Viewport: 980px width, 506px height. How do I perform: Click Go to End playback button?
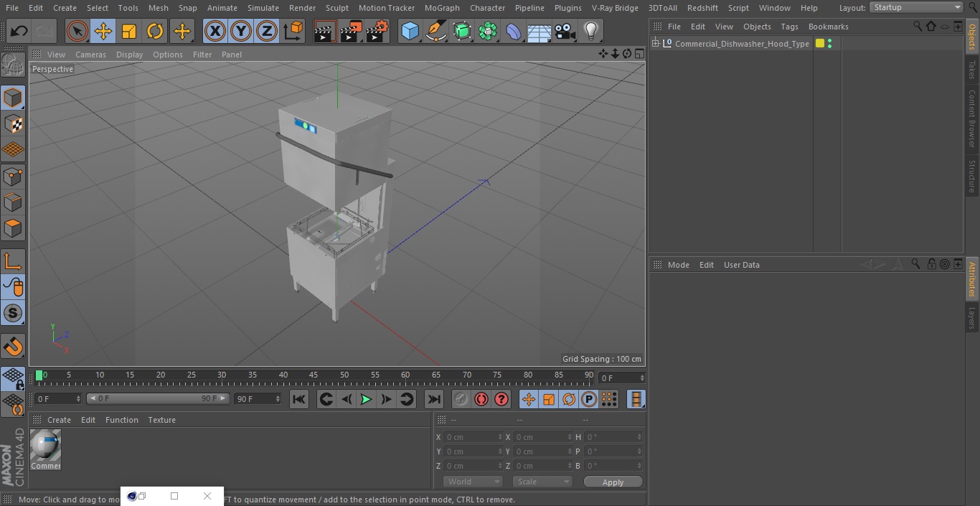click(434, 399)
